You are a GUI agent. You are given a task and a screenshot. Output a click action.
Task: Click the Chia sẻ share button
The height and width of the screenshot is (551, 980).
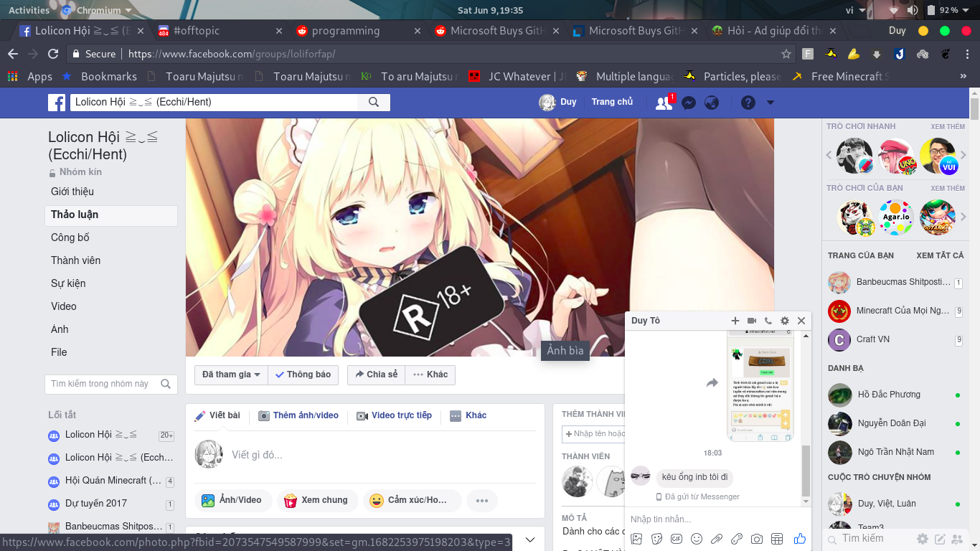[x=375, y=375]
